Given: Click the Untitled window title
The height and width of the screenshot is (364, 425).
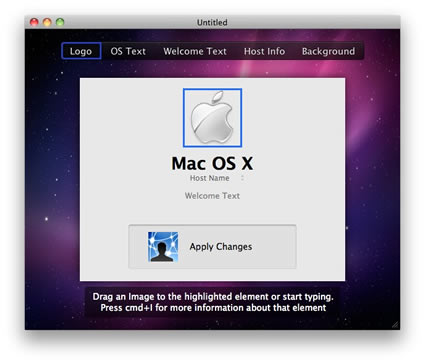Looking at the screenshot, I should (x=212, y=22).
